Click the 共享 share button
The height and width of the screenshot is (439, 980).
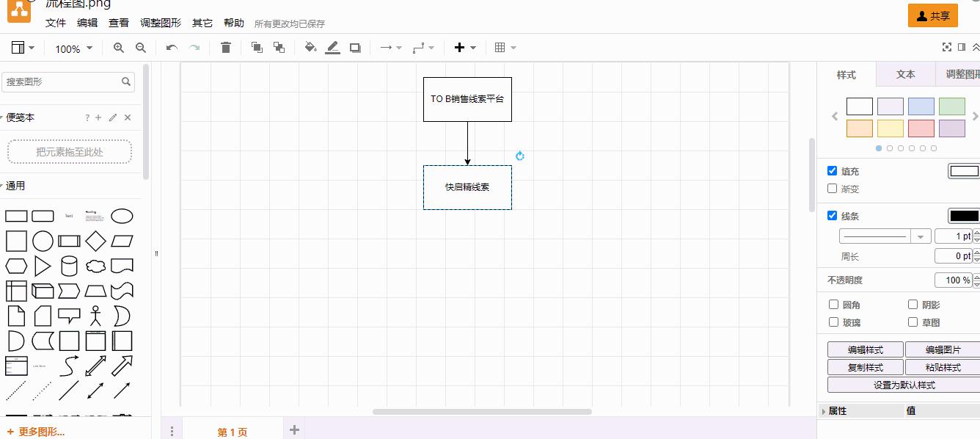932,16
